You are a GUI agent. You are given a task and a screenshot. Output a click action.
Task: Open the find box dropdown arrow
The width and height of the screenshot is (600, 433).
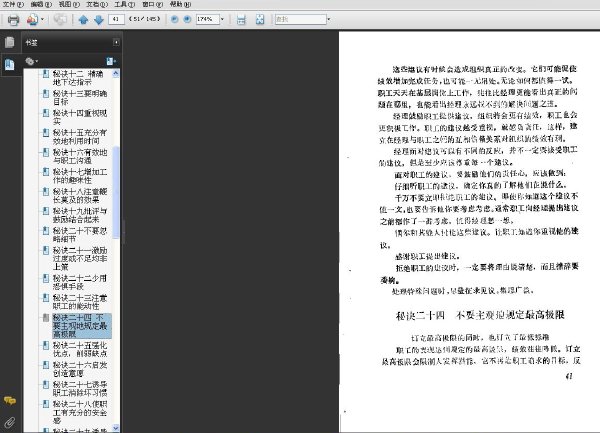pos(328,19)
